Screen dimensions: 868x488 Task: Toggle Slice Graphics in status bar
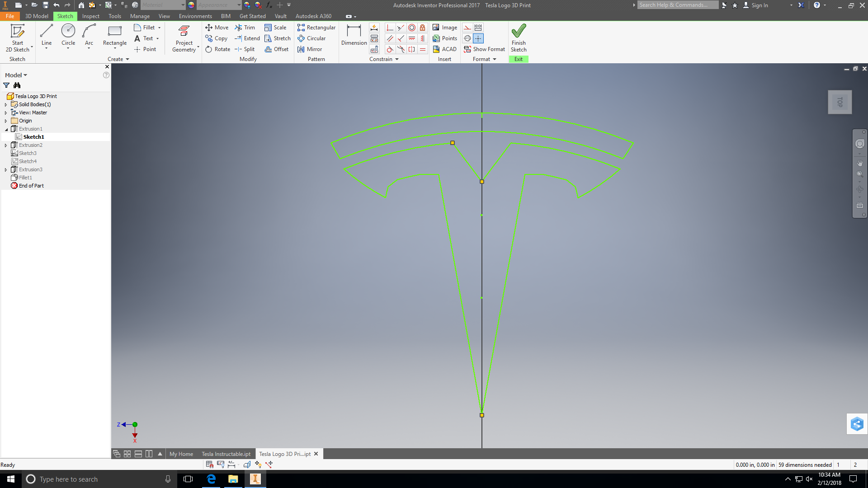click(247, 465)
